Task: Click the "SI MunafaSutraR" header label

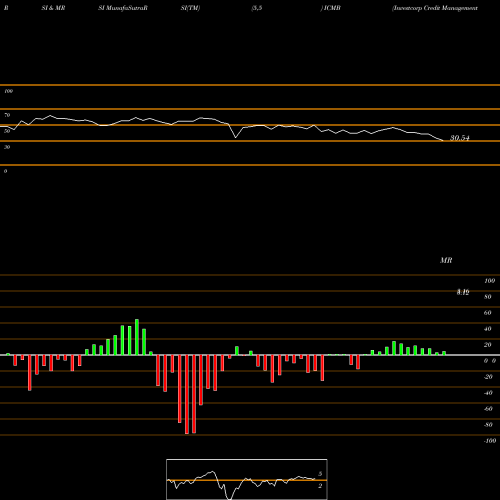Action: 123,8
